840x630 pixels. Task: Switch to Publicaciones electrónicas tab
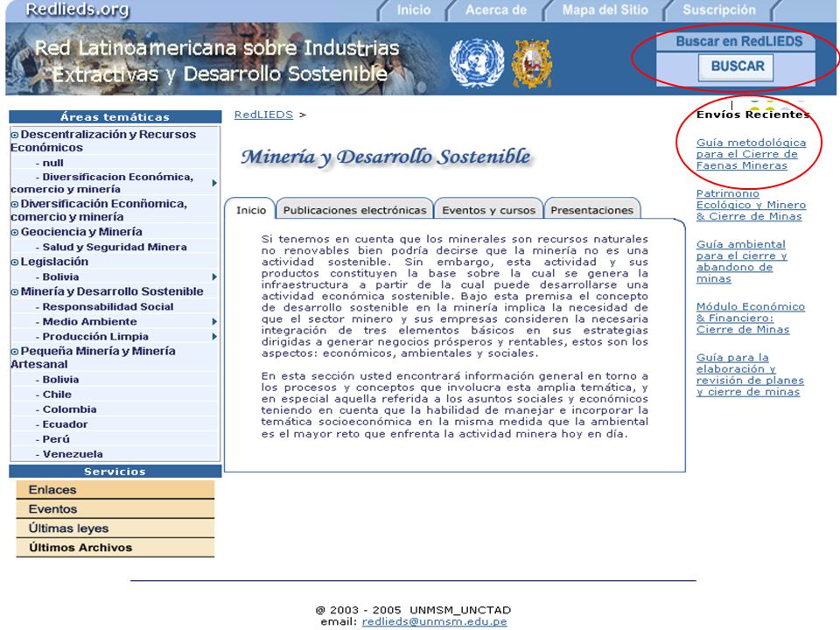click(x=354, y=210)
